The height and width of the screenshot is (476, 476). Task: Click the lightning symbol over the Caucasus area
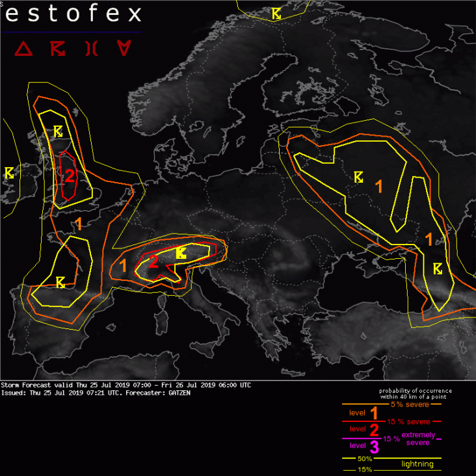[x=438, y=268]
